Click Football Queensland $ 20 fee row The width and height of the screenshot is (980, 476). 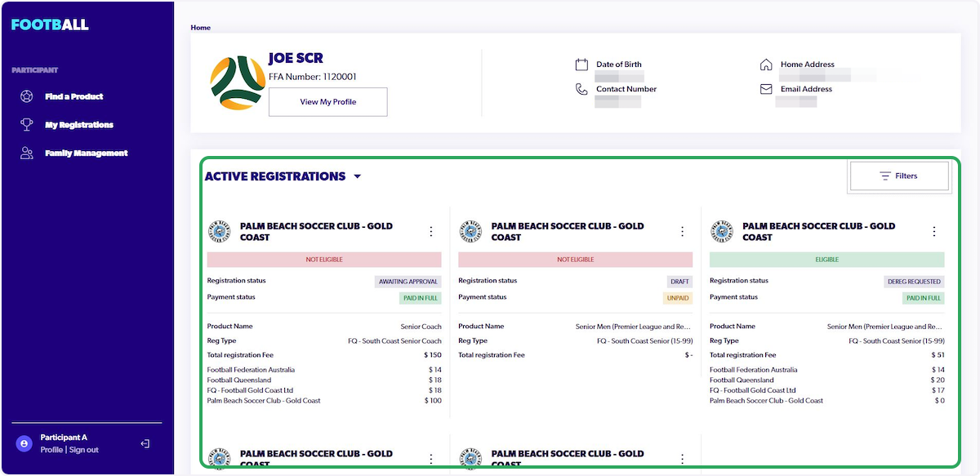point(827,380)
